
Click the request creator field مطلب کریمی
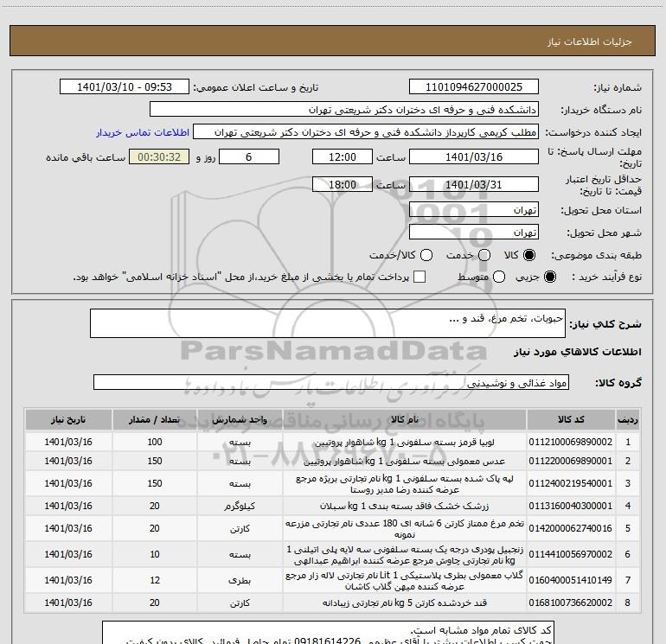366,132
